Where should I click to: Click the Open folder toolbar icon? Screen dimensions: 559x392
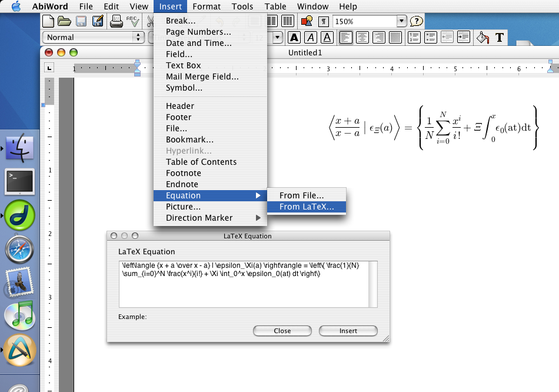(x=64, y=21)
